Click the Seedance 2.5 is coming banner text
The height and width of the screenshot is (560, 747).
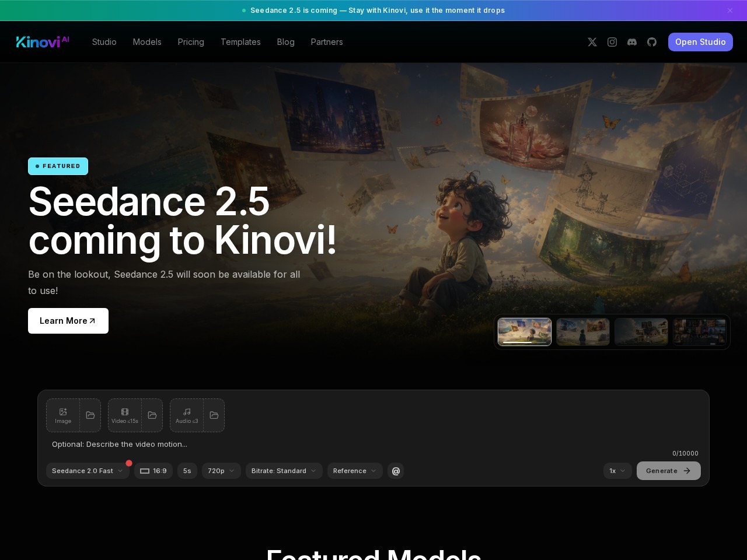(378, 10)
